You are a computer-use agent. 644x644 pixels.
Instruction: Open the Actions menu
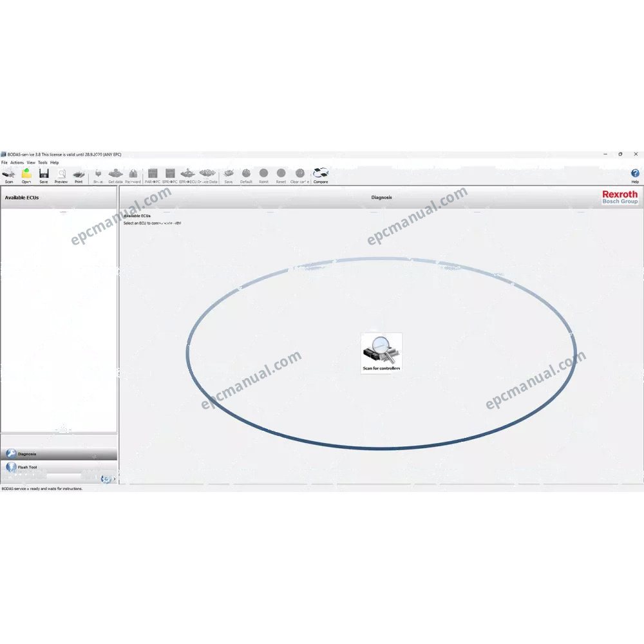[17, 163]
